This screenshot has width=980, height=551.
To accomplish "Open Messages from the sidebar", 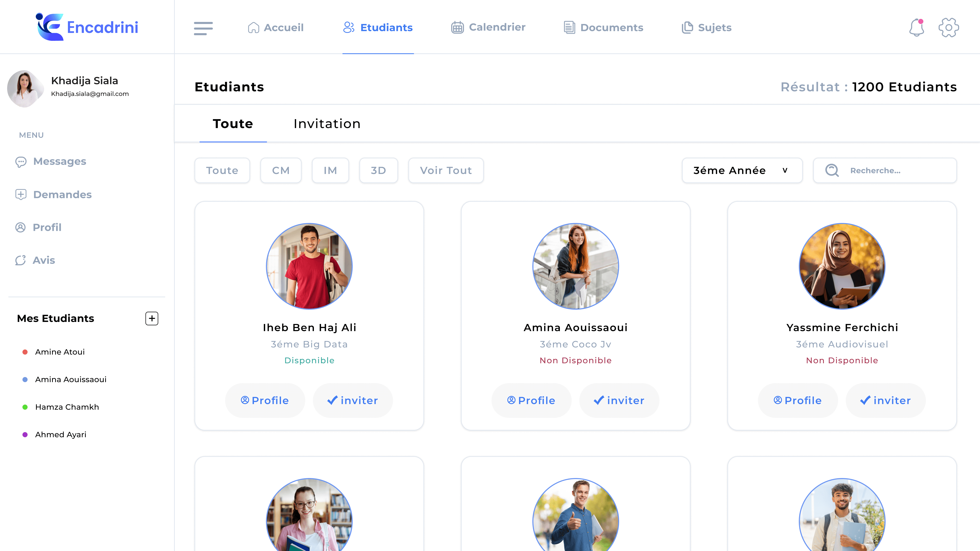I will click(x=51, y=161).
